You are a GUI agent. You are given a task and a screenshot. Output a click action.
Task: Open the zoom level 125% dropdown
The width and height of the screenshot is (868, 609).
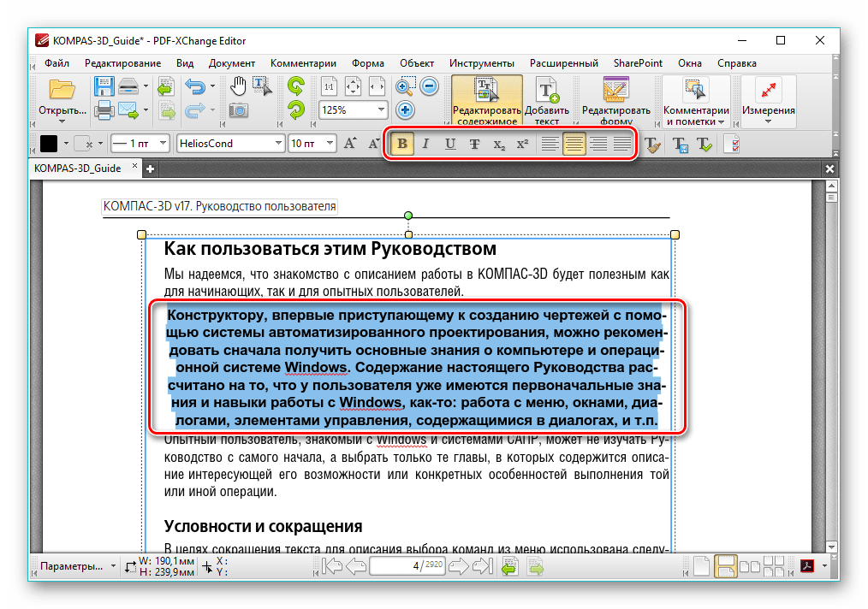381,109
